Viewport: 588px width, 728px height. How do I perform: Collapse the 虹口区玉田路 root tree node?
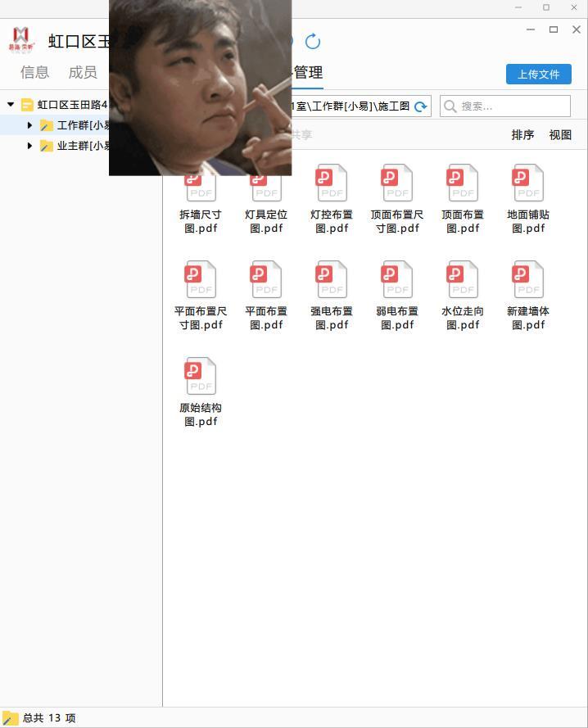click(11, 105)
